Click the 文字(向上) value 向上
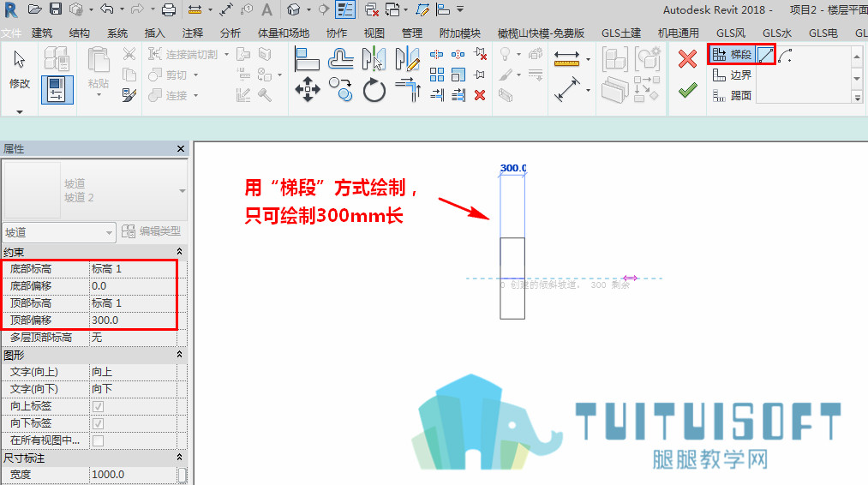Screen dimensions: 868x485 [x=133, y=372]
